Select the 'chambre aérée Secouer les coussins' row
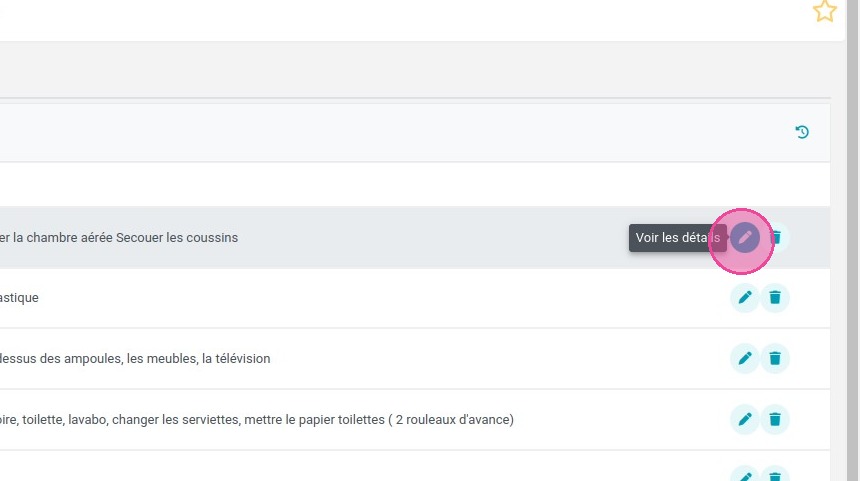Viewport: 860px width, 481px height. click(415, 237)
